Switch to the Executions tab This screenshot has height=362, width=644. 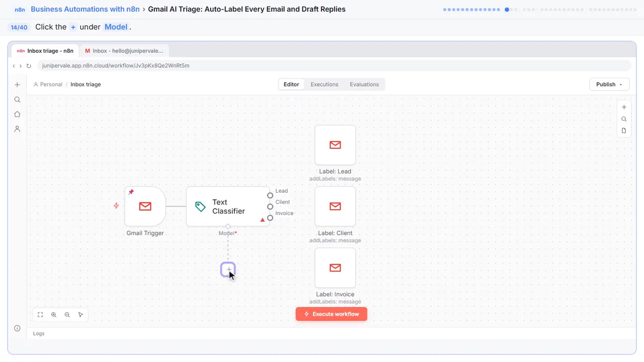325,84
